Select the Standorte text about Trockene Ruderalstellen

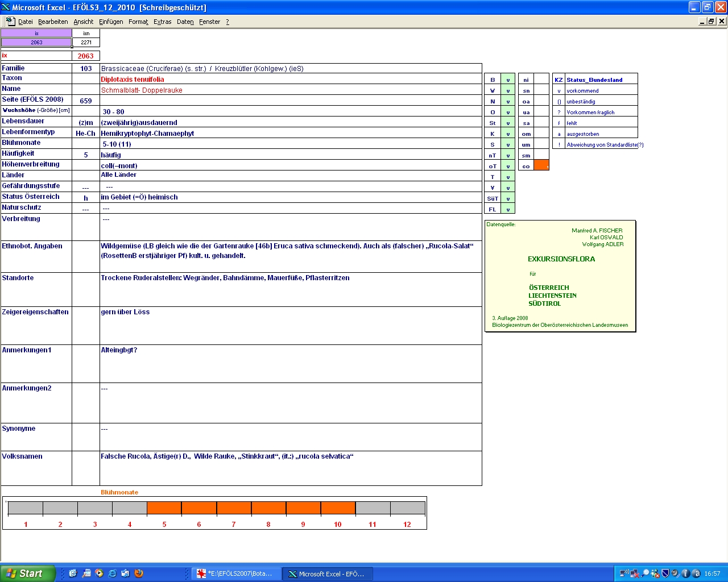pos(291,289)
